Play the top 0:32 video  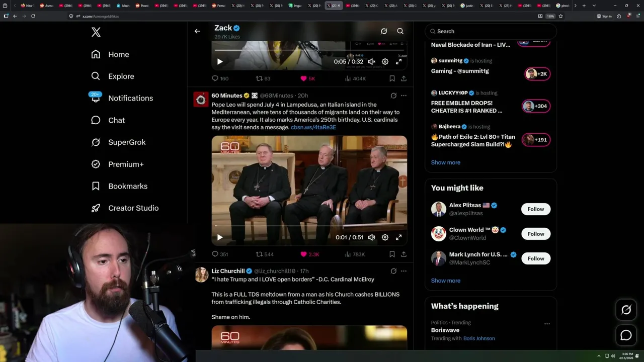(220, 61)
